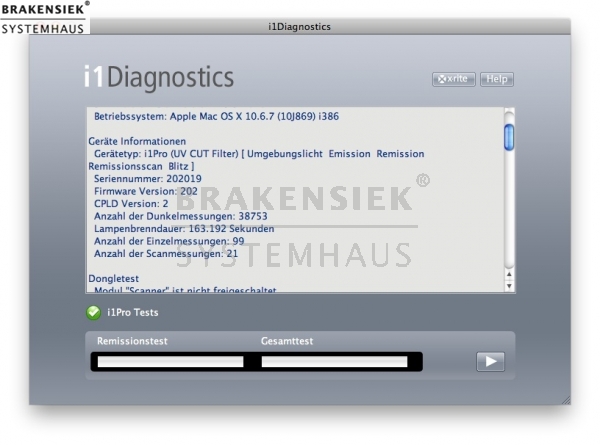
Task: Click the scroll up arrow in log panel
Action: (509, 274)
